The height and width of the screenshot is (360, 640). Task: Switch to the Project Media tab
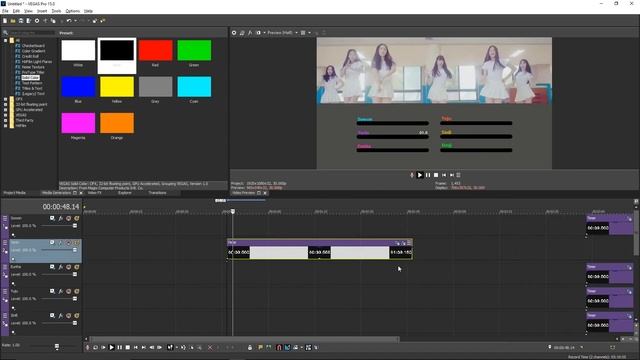15,193
